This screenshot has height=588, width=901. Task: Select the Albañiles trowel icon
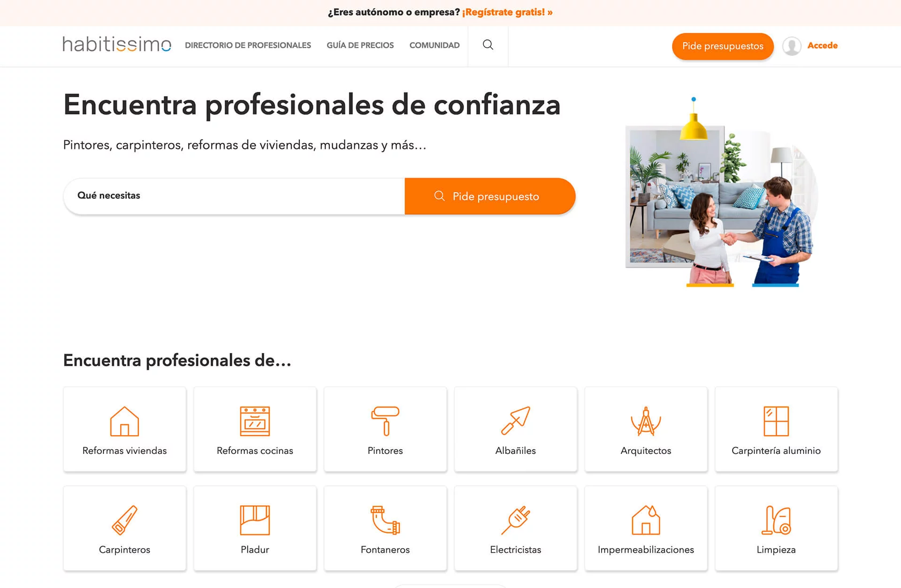[x=515, y=421]
